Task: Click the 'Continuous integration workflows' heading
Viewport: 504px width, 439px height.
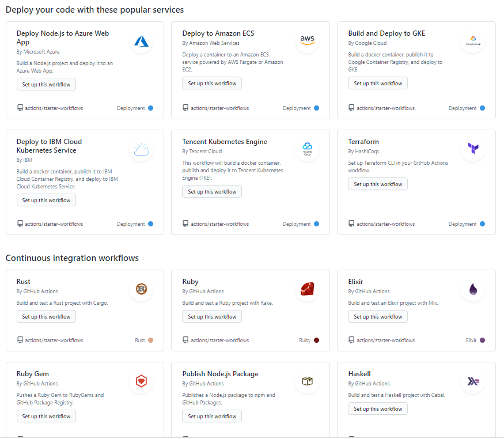Action: pyautogui.click(x=73, y=258)
